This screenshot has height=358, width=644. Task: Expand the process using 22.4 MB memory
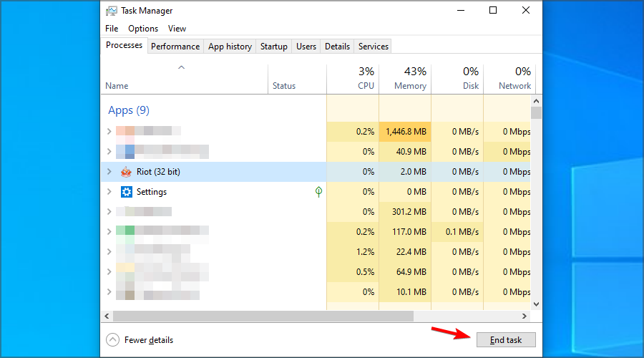pos(109,252)
